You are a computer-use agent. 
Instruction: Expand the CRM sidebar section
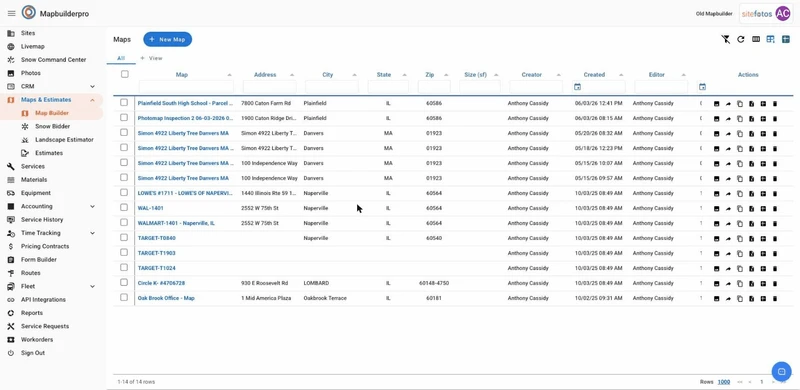92,86
